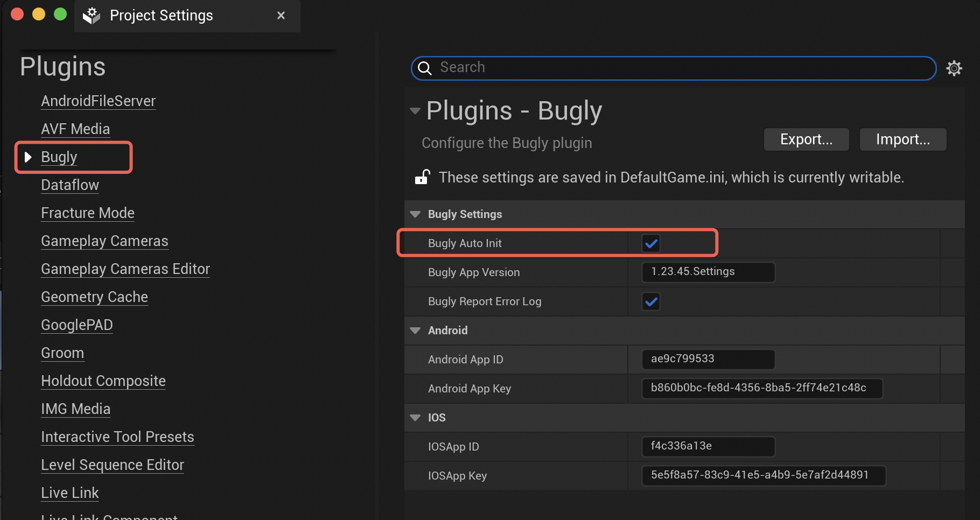The height and width of the screenshot is (520, 980).
Task: Focus the Search settings box
Action: (x=678, y=68)
